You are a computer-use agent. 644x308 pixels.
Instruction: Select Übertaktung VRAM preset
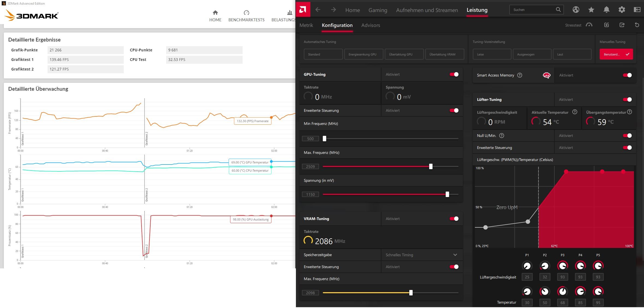445,54
